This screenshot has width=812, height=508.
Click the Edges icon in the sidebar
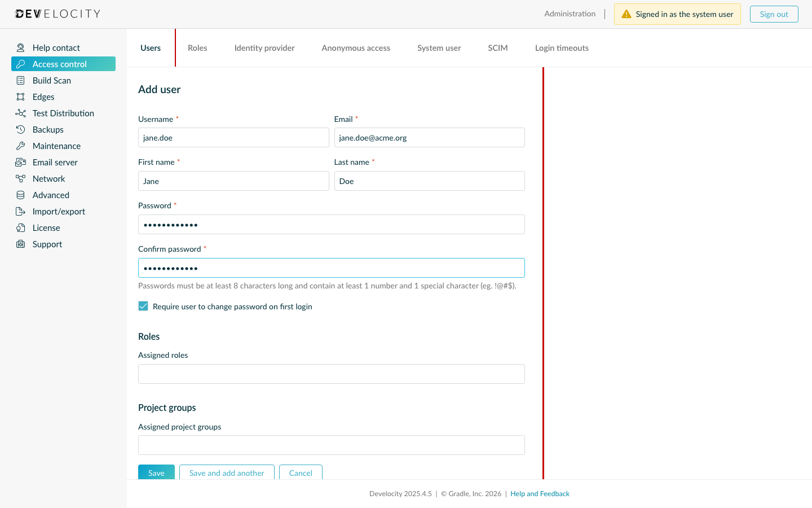(x=20, y=97)
